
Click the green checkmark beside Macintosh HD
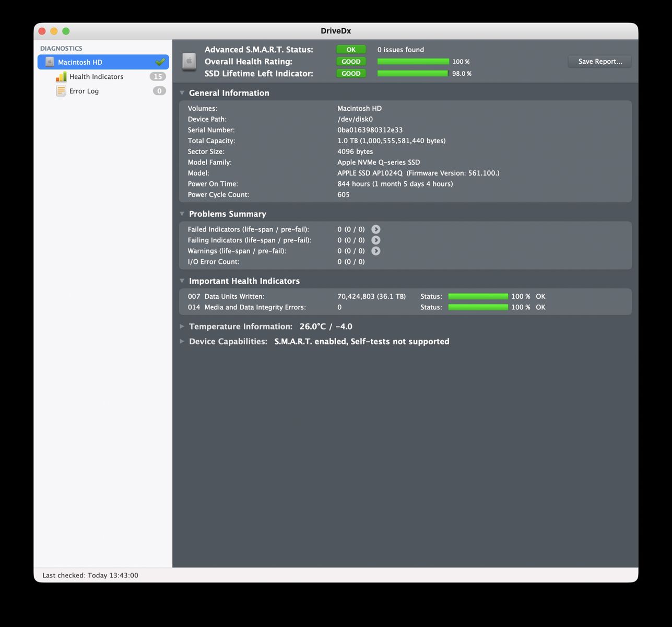(160, 62)
